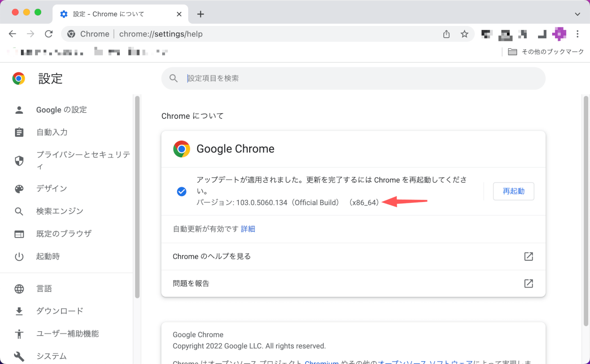Viewport: 590px width, 364px height.
Task: Open ユーザー補助機能 settings
Action: click(67, 334)
